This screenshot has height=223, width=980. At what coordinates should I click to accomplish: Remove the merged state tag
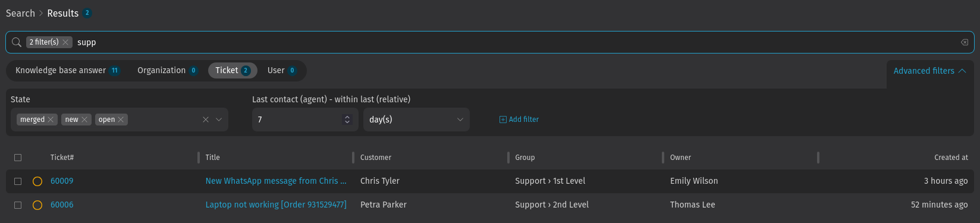click(51, 120)
